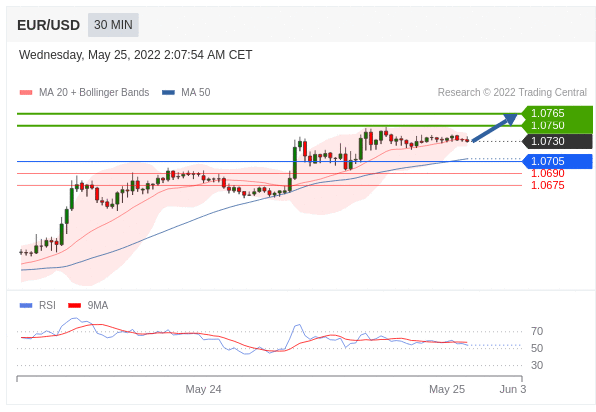Click the RSI legend label
Viewport: 596px width, 412px height.
[x=47, y=305]
